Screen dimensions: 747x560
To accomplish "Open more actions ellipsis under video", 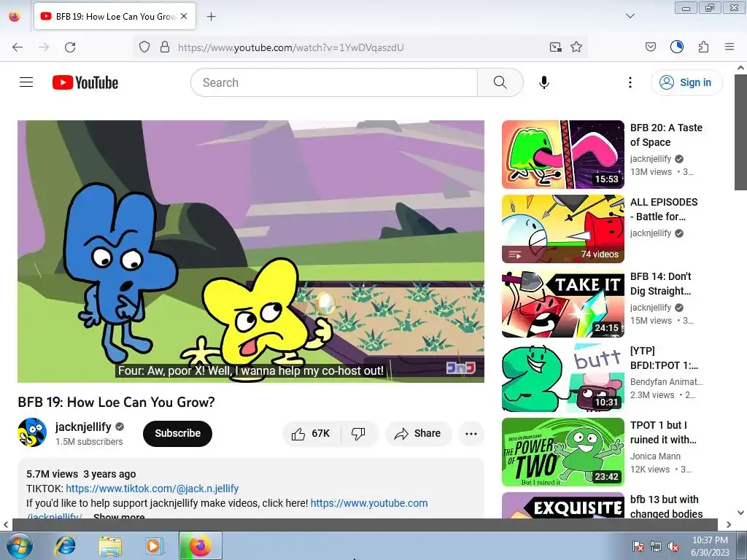I will [x=471, y=433].
